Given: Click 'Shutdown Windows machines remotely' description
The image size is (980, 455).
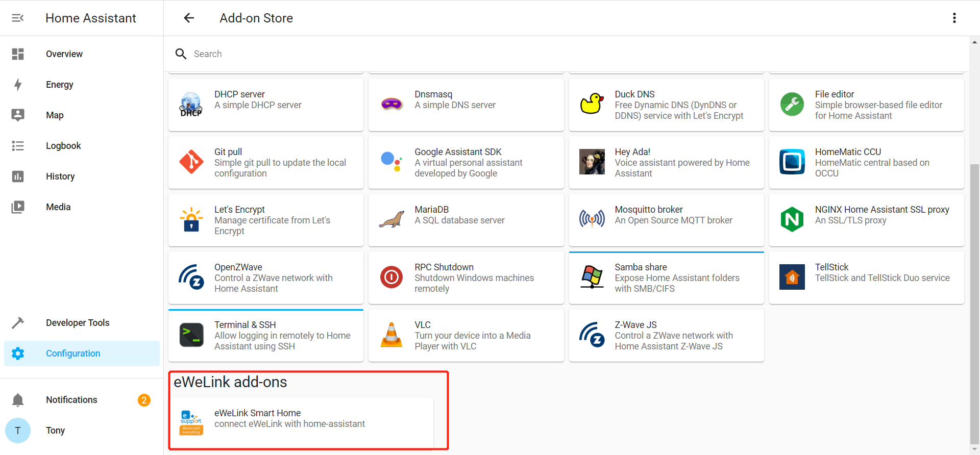Looking at the screenshot, I should 474,283.
